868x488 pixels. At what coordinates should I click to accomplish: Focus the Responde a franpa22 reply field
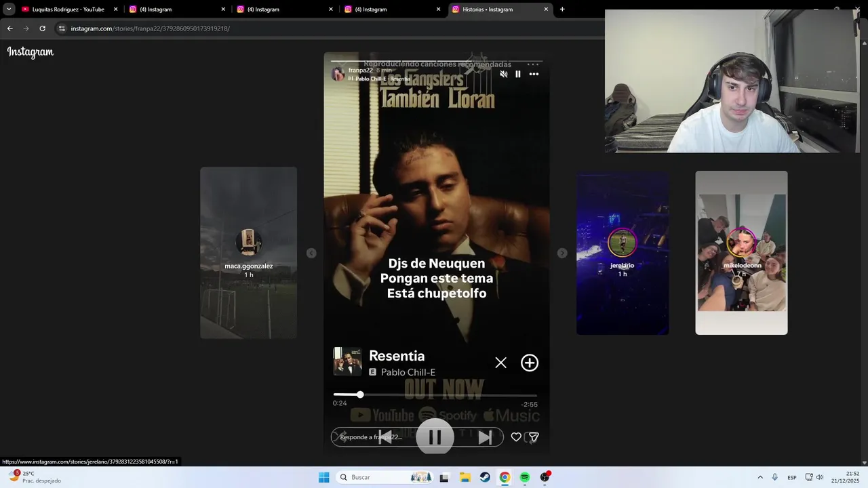coord(417,437)
